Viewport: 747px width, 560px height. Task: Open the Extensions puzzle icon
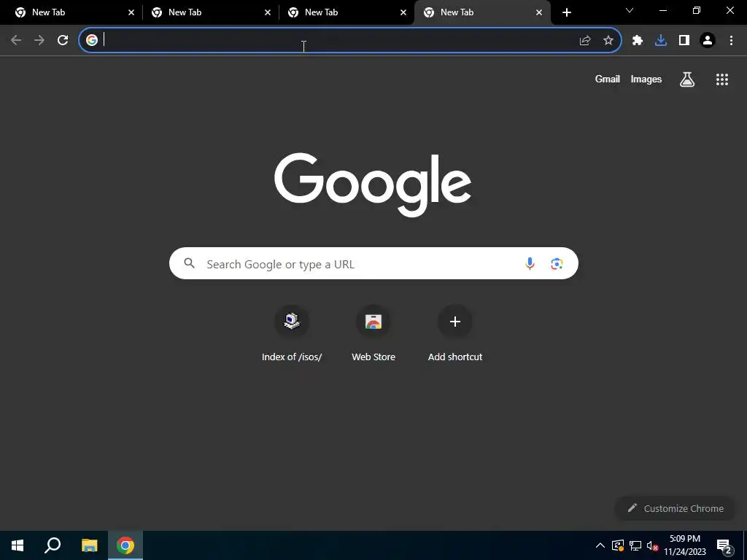click(x=638, y=41)
